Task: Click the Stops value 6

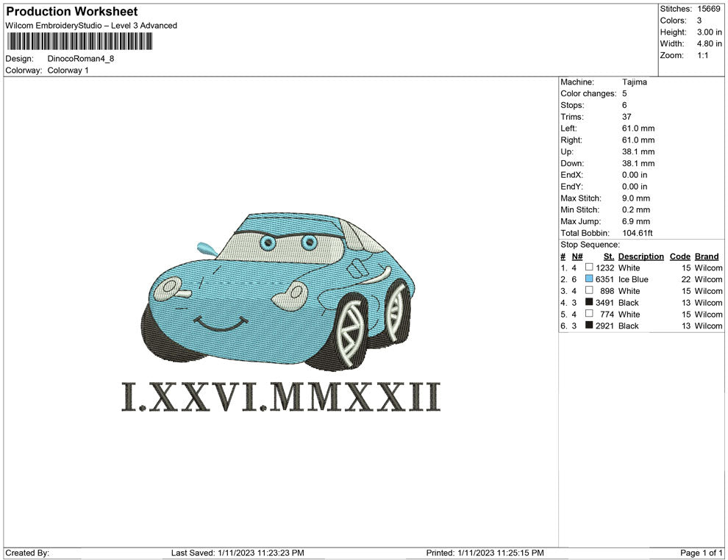Action: point(624,105)
